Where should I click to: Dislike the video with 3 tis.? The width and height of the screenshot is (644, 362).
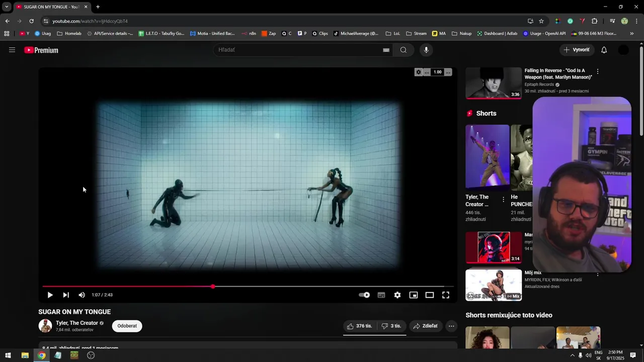tap(391, 326)
